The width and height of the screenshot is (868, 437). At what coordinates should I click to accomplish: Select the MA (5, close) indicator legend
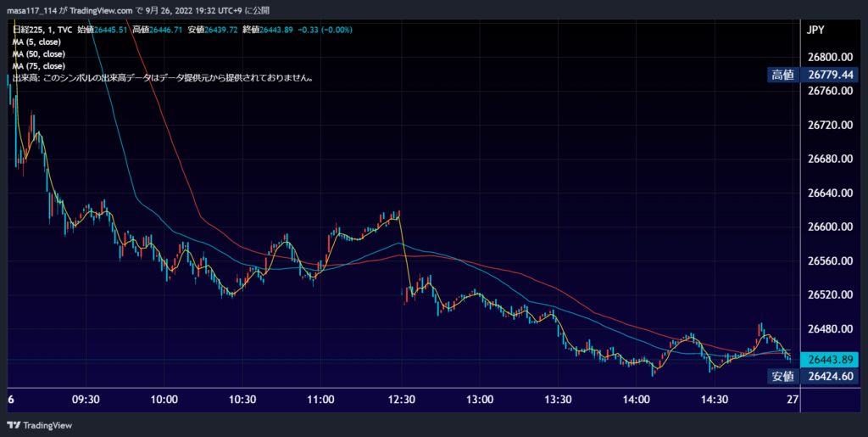(36, 42)
